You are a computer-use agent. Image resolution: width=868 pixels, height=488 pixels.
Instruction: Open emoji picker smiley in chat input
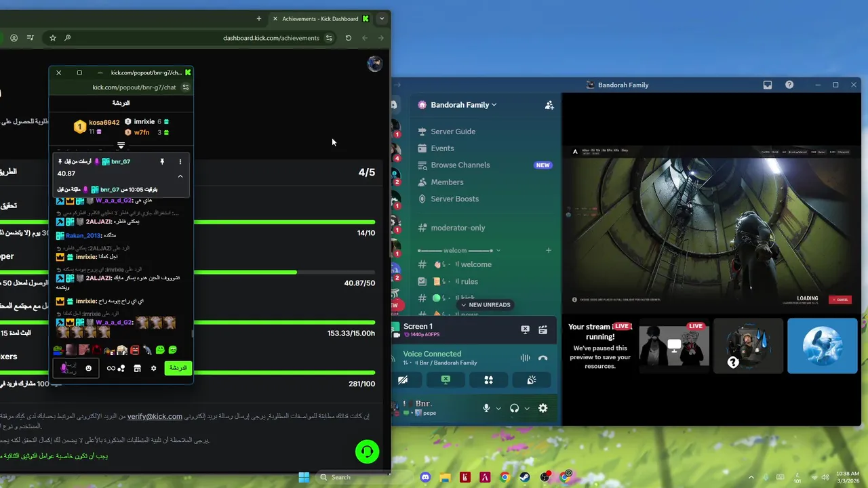point(89,368)
